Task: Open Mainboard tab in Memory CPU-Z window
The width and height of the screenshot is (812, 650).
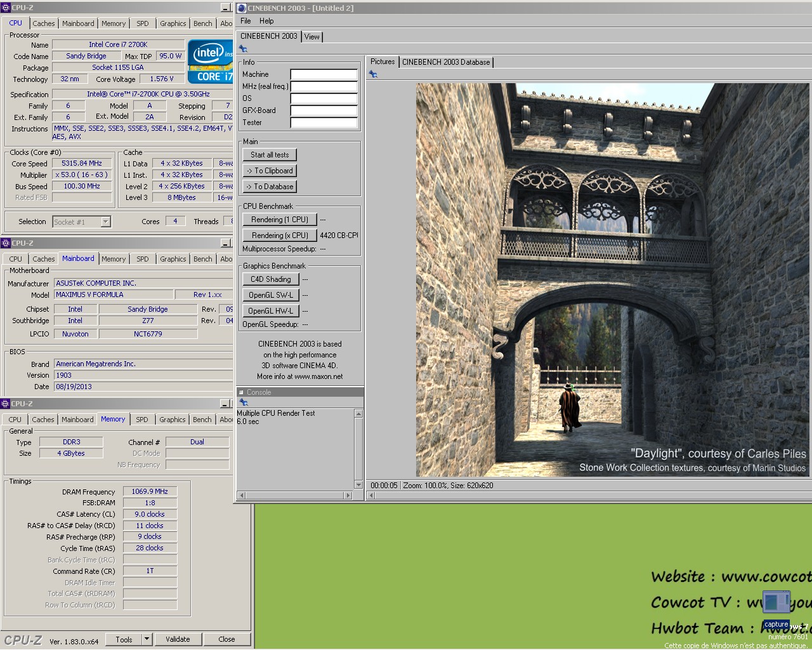Action: [77, 420]
